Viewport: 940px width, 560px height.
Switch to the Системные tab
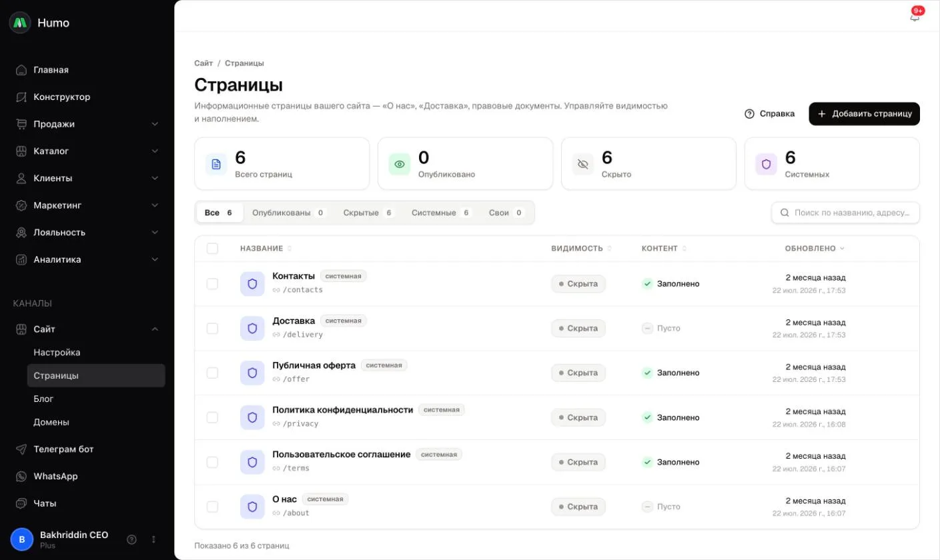pos(442,213)
